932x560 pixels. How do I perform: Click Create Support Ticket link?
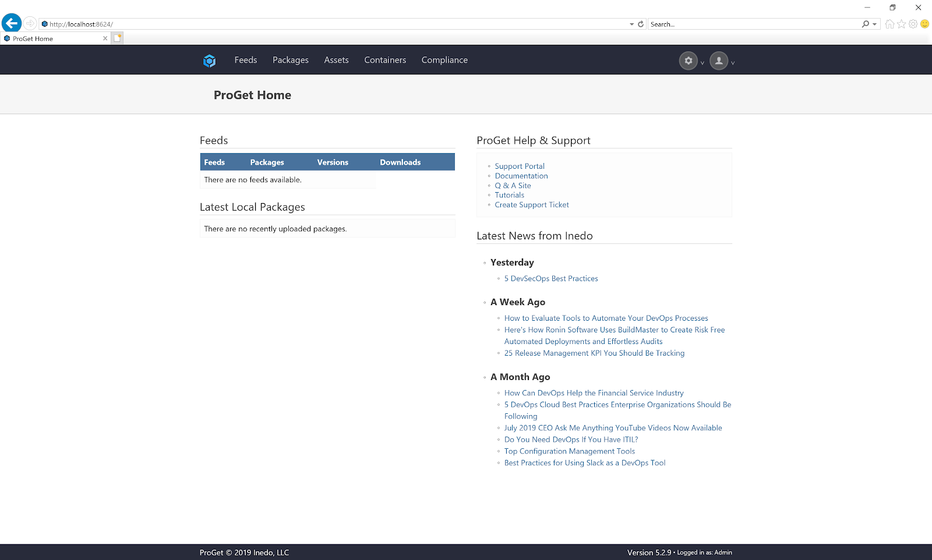532,205
